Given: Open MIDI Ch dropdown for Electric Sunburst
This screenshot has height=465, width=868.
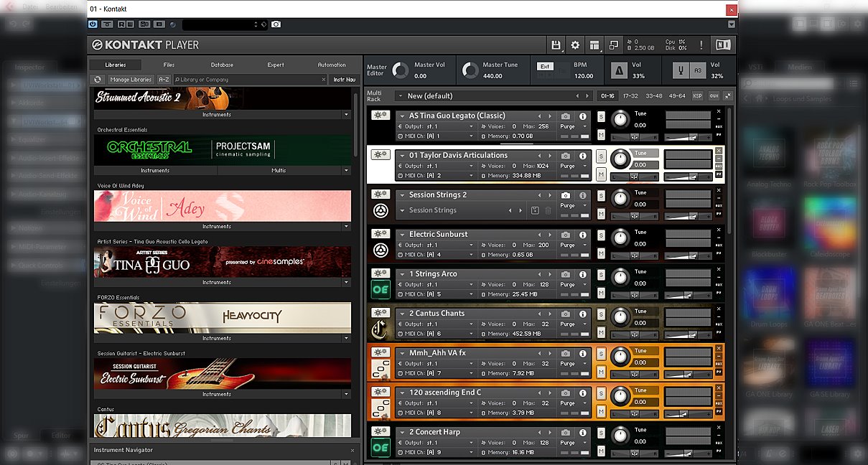Looking at the screenshot, I should (437, 254).
